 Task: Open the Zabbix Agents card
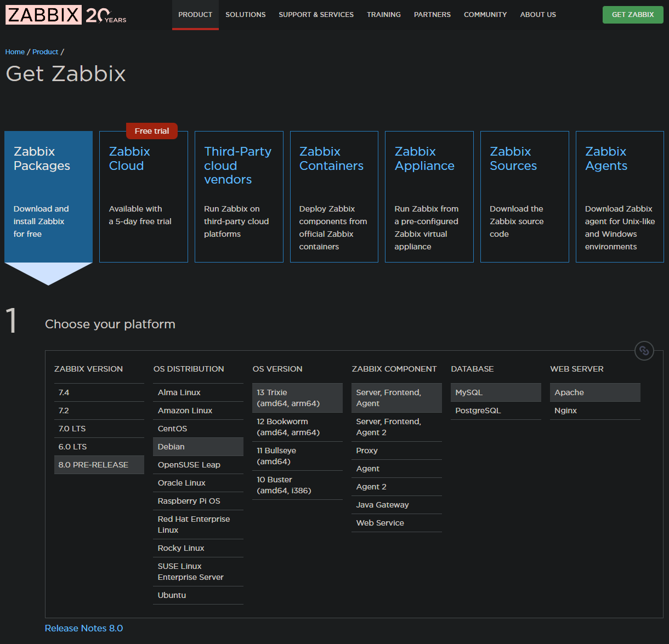coord(619,196)
